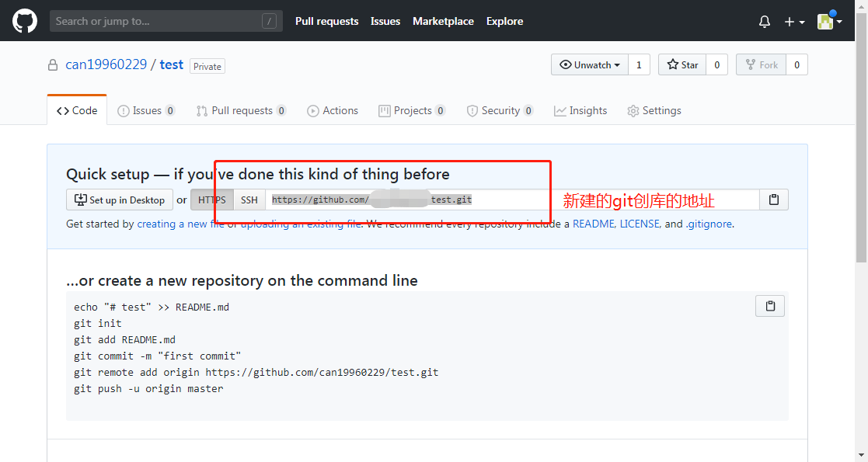The width and height of the screenshot is (868, 462).
Task: Open the GitHub Octocat home logo
Action: coord(25,21)
